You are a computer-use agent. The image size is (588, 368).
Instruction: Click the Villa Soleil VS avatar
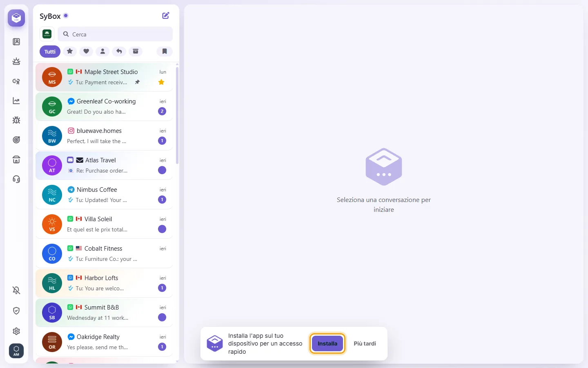pyautogui.click(x=52, y=224)
